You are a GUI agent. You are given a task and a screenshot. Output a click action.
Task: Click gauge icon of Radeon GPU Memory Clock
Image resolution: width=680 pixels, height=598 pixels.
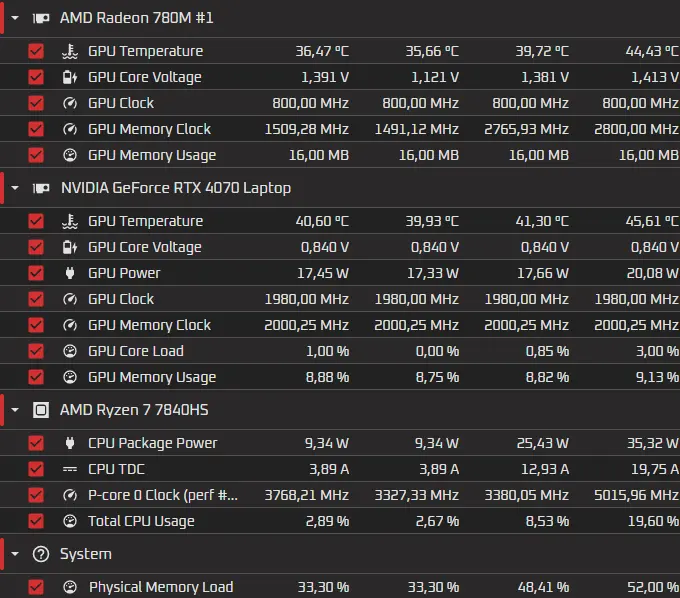[70, 129]
